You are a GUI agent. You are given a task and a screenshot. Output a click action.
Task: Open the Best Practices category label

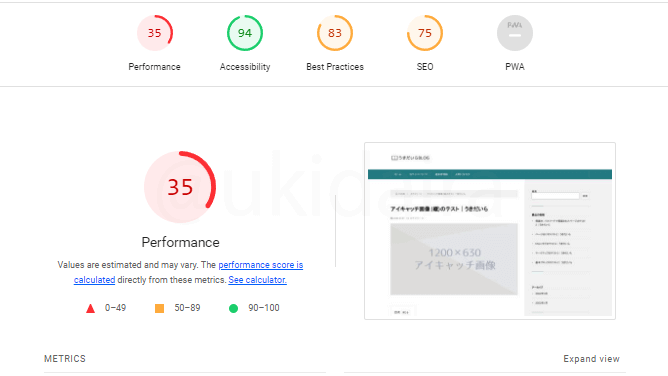point(335,67)
